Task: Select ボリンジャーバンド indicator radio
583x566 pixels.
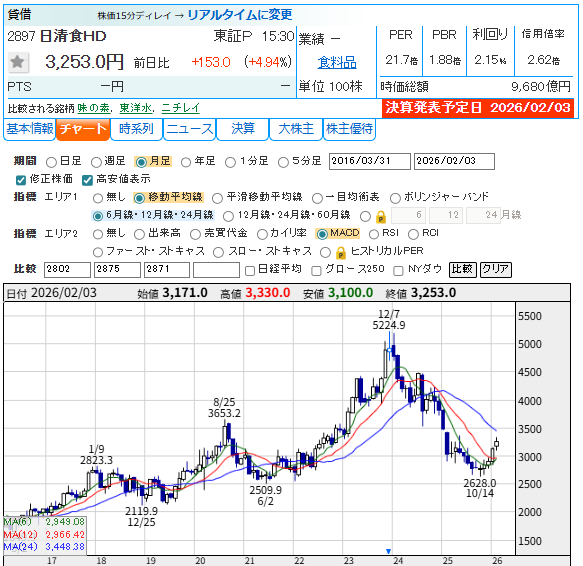Action: pyautogui.click(x=395, y=198)
